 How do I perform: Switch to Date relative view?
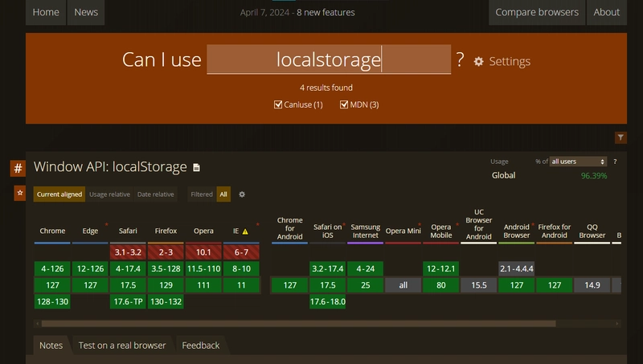click(x=155, y=194)
